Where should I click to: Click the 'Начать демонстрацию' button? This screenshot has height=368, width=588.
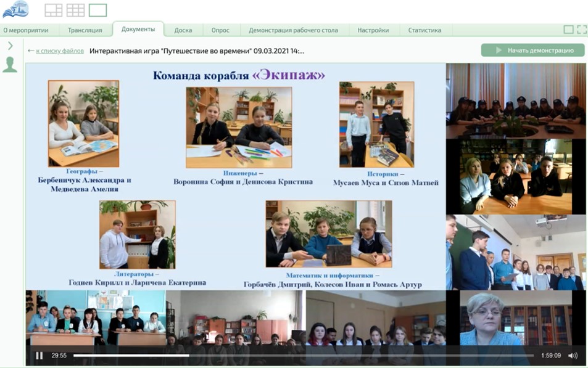coord(533,51)
